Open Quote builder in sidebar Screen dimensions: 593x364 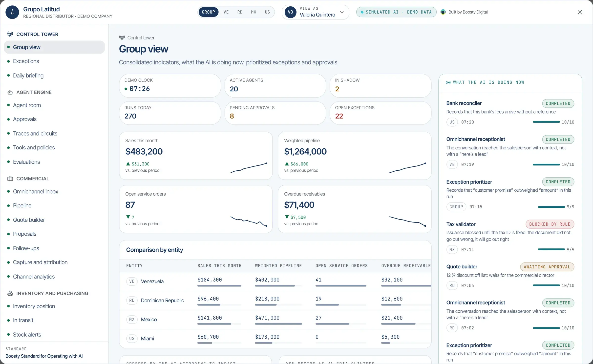(x=54, y=220)
